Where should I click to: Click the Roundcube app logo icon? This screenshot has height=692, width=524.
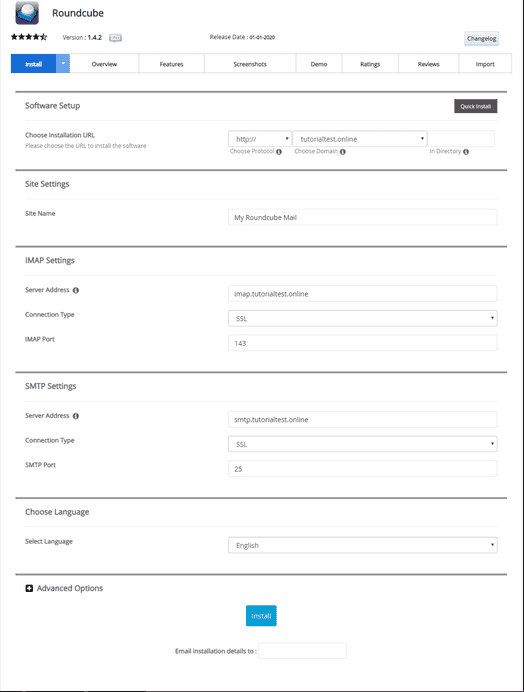(x=27, y=13)
